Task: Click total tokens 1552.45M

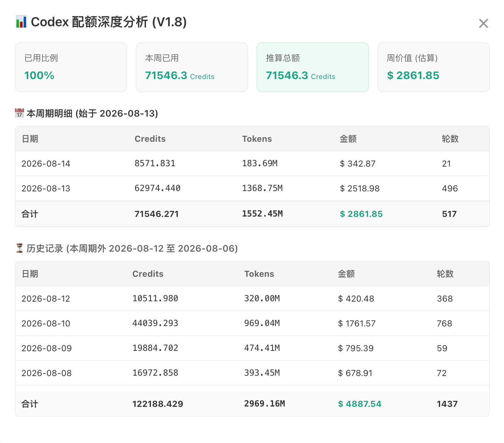Action: click(x=262, y=214)
